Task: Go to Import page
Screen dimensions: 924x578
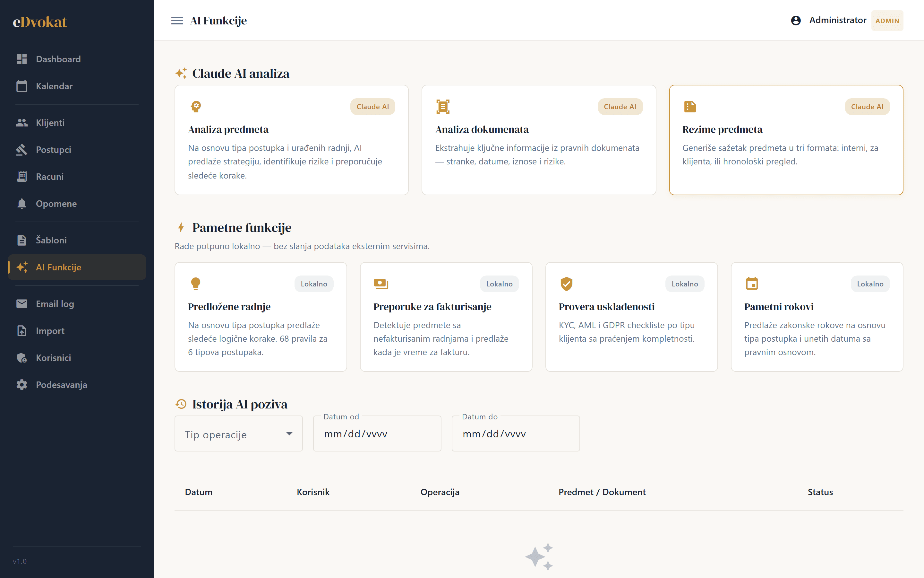Action: (77, 331)
